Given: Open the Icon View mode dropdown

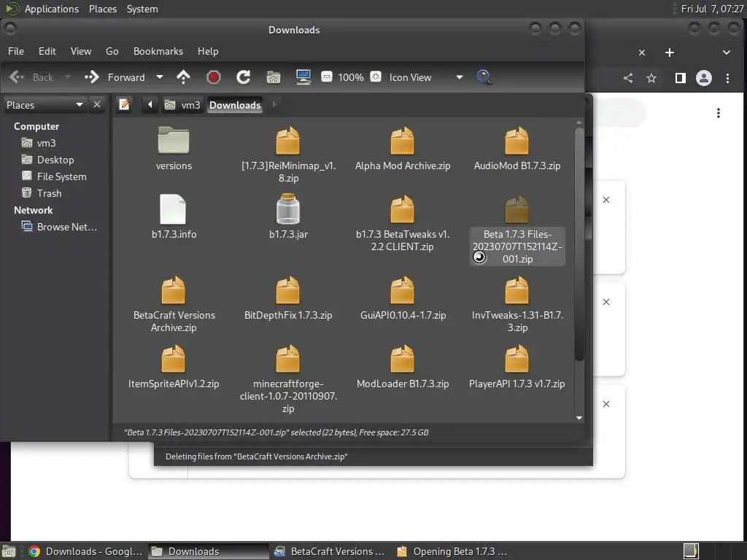Looking at the screenshot, I should 426,77.
